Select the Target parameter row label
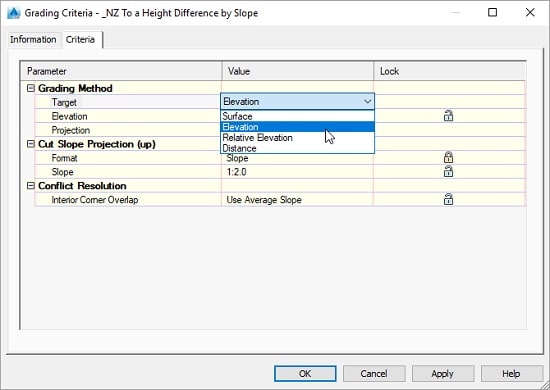 (x=64, y=102)
